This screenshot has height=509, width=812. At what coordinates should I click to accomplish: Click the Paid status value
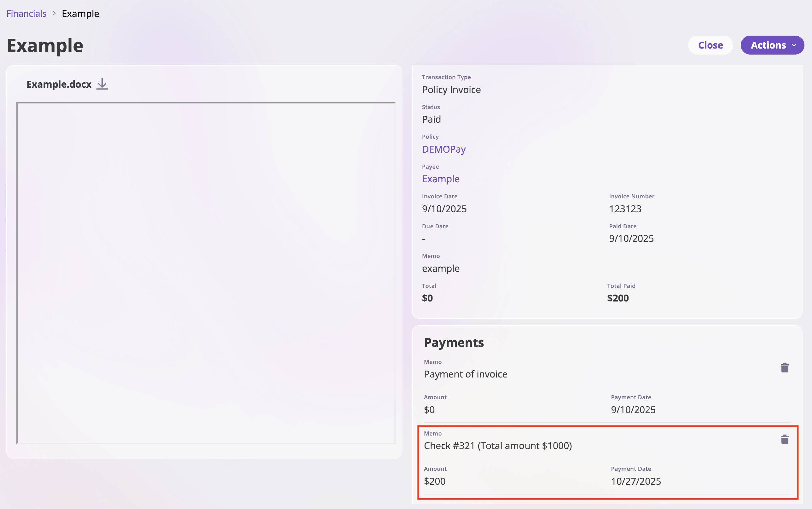[x=431, y=119]
